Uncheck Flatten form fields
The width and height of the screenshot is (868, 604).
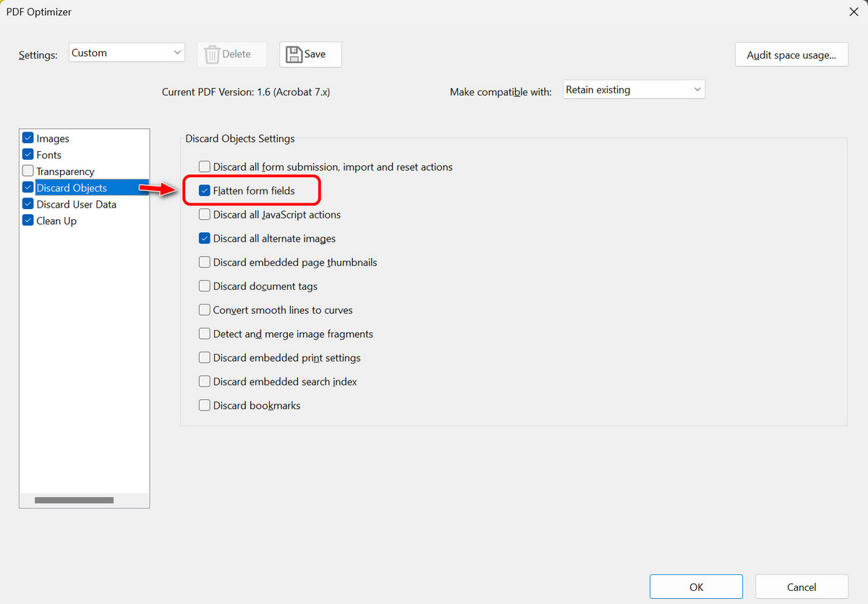(x=204, y=190)
